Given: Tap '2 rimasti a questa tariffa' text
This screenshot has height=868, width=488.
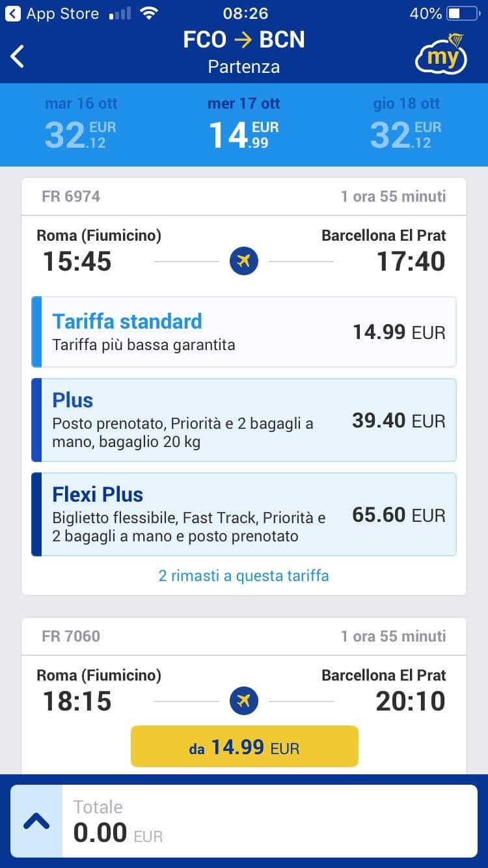Looking at the screenshot, I should pos(244,576).
